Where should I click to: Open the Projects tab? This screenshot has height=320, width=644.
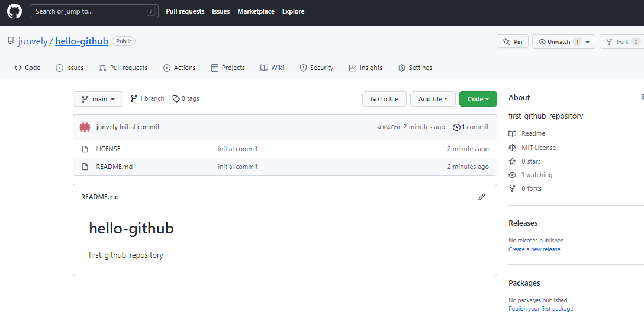point(228,68)
